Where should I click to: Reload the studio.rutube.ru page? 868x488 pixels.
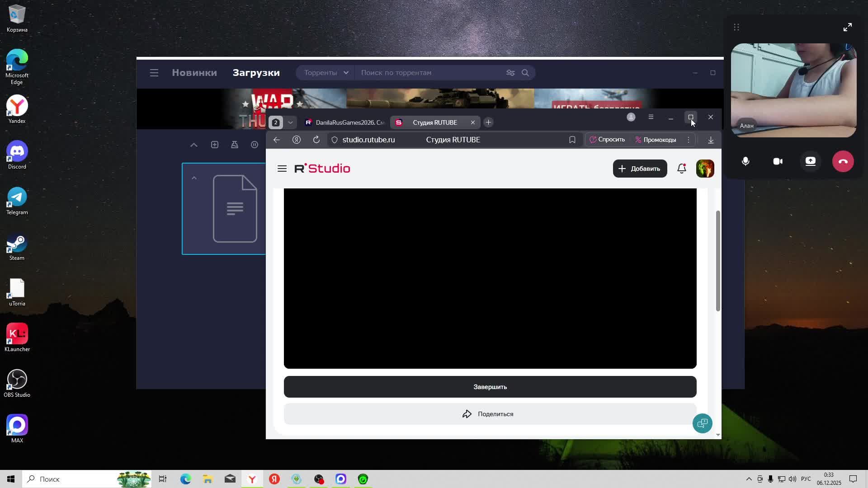click(x=316, y=140)
